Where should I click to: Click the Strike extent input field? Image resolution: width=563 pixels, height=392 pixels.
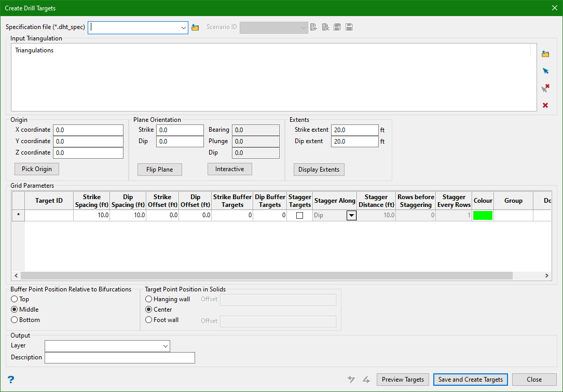(x=354, y=130)
